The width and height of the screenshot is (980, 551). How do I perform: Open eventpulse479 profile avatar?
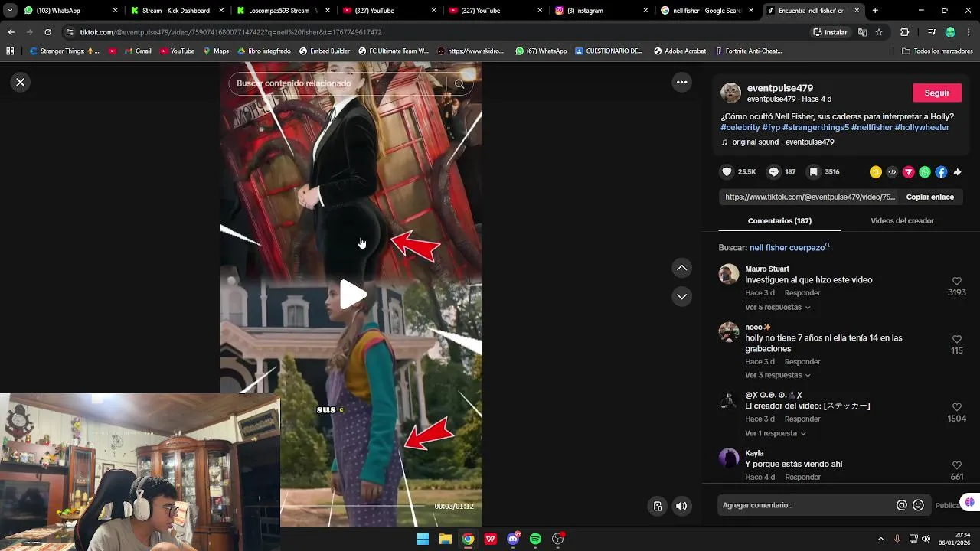point(731,93)
